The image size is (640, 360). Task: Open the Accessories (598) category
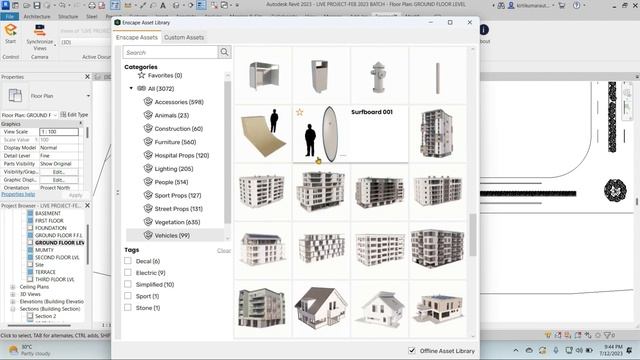179,102
